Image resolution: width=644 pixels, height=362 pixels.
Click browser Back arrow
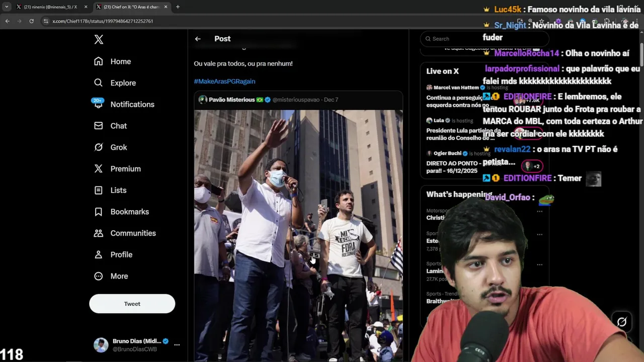click(7, 21)
